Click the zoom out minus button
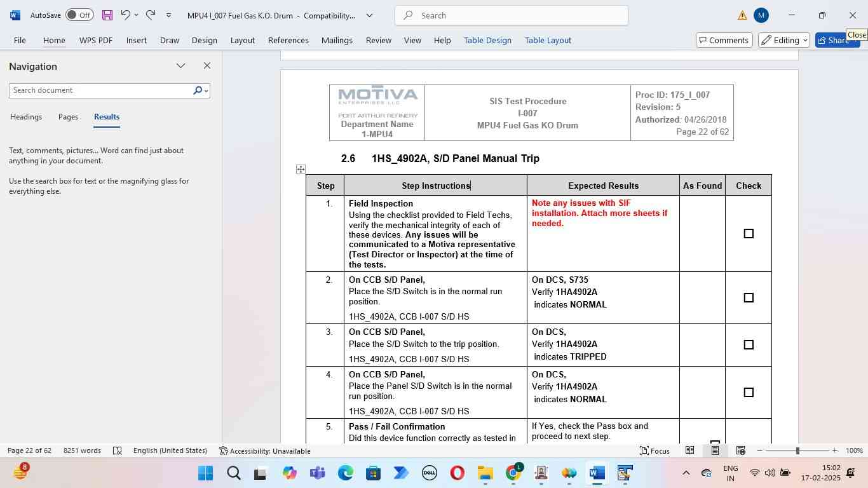The width and height of the screenshot is (868, 488). [x=759, y=451]
